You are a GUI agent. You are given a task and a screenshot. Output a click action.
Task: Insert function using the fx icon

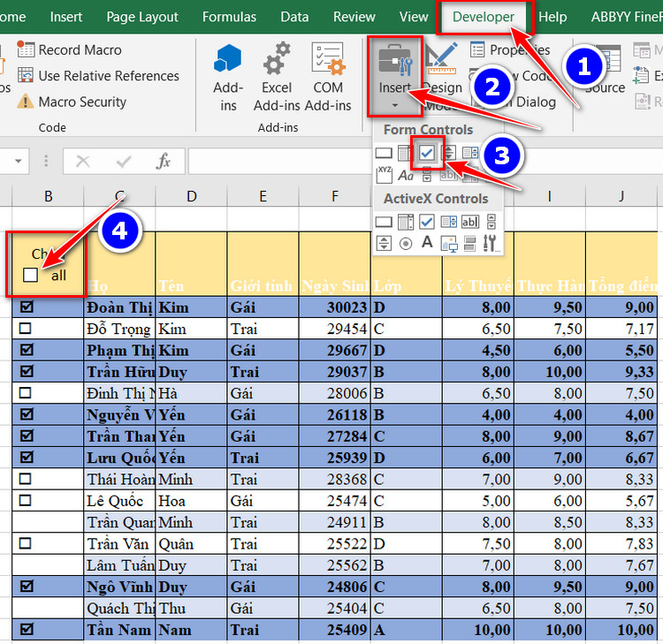coord(164,162)
